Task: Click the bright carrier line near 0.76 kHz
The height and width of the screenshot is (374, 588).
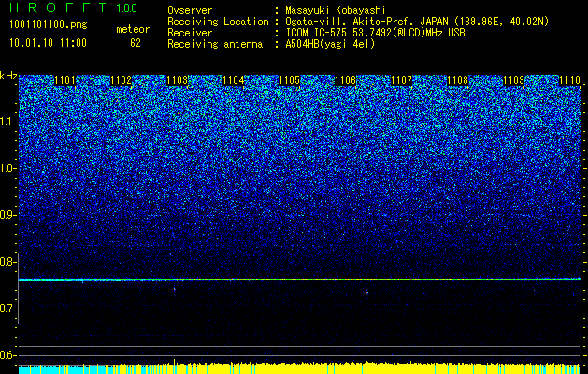Action: pyautogui.click(x=300, y=279)
